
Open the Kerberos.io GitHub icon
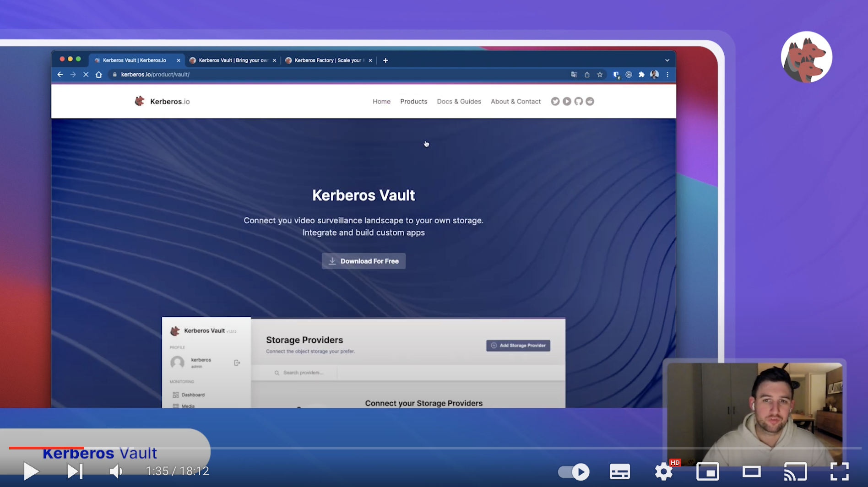pos(578,101)
